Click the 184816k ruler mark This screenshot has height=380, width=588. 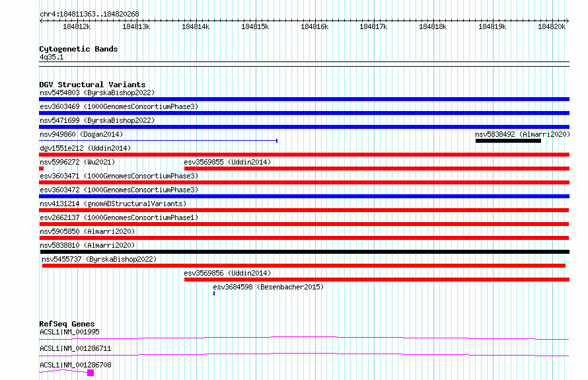click(x=314, y=27)
